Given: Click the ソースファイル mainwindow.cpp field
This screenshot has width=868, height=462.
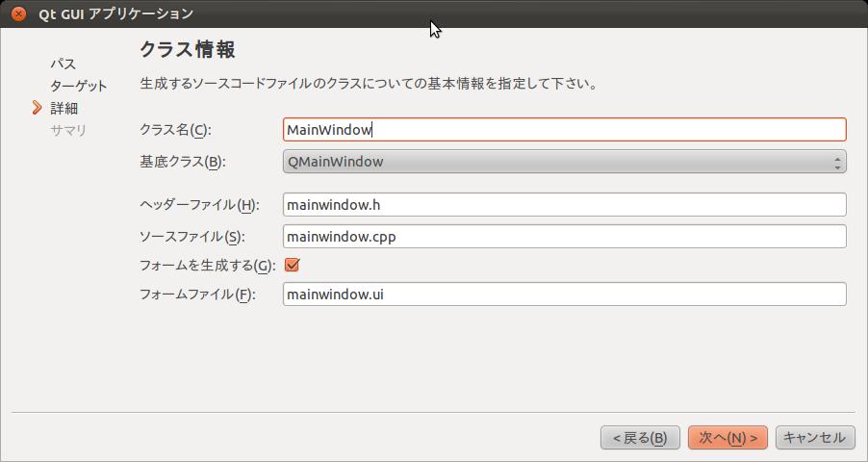Looking at the screenshot, I should 564,237.
